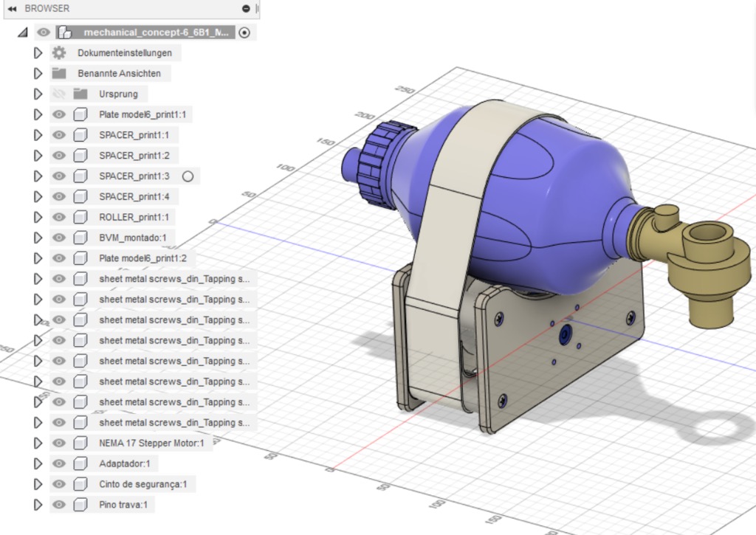Image resolution: width=756 pixels, height=535 pixels.
Task: Click the root assembly component icon
Action: pyautogui.click(x=65, y=32)
